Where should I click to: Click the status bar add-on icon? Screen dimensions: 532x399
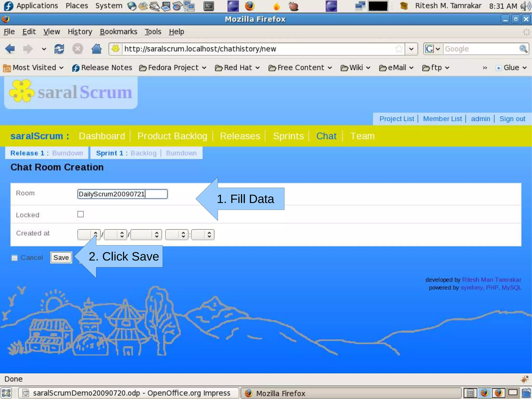point(524,379)
